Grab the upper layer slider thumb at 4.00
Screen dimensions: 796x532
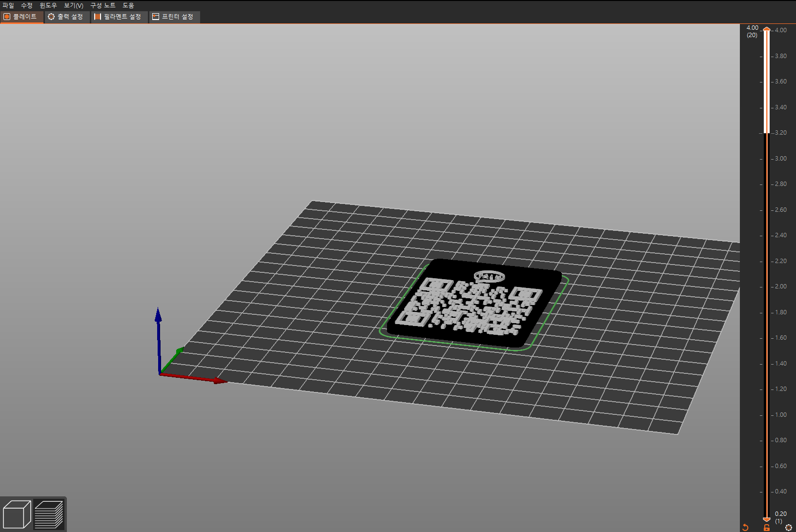[x=767, y=30]
